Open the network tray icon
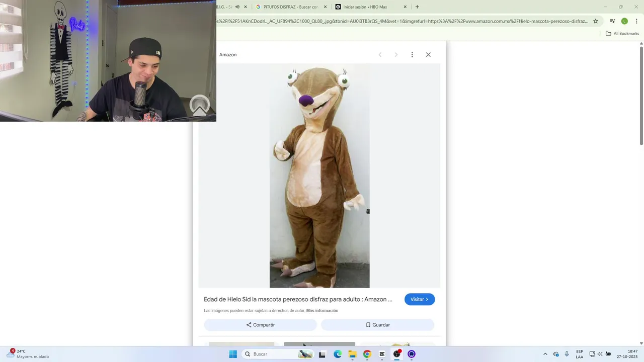The image size is (644, 362). click(592, 354)
